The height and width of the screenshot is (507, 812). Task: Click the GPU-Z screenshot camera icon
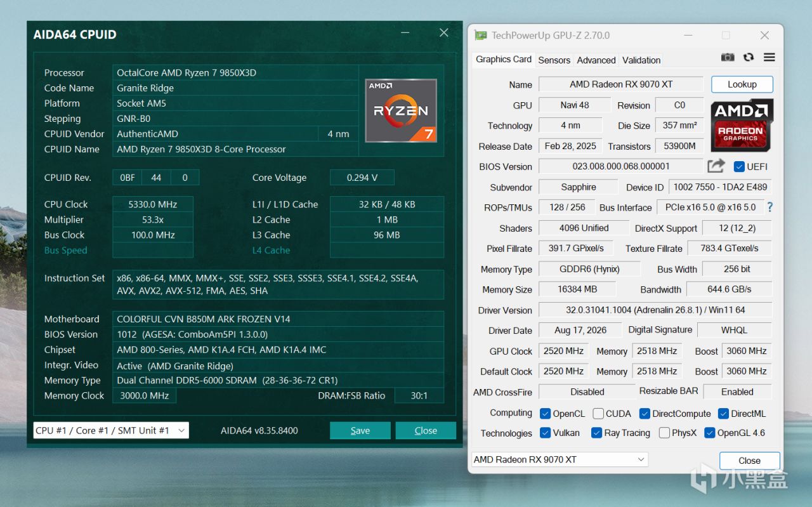click(728, 57)
